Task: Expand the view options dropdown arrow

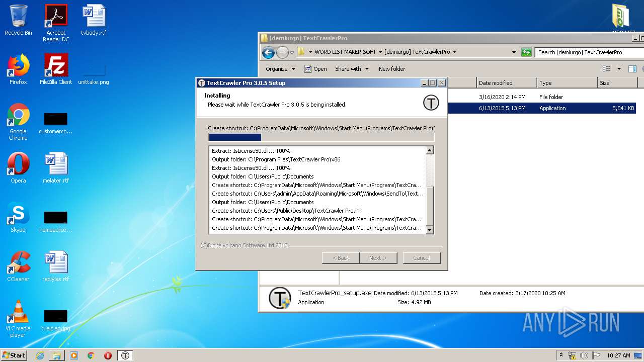Action: [619, 69]
